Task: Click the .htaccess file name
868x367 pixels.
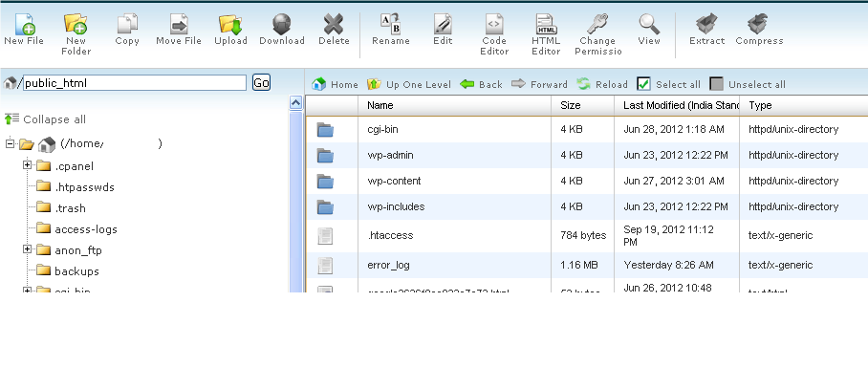Action: click(x=390, y=235)
